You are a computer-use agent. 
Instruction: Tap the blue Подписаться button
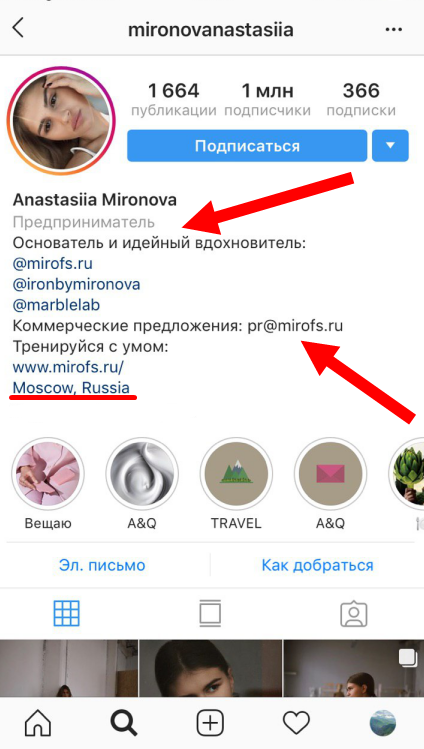247,146
